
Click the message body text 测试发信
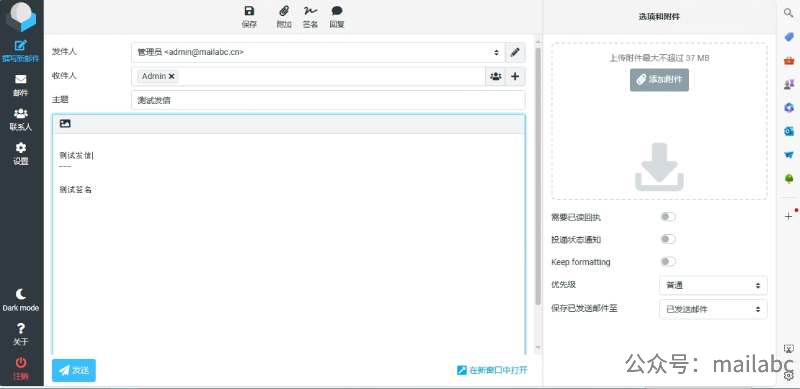tap(76, 156)
